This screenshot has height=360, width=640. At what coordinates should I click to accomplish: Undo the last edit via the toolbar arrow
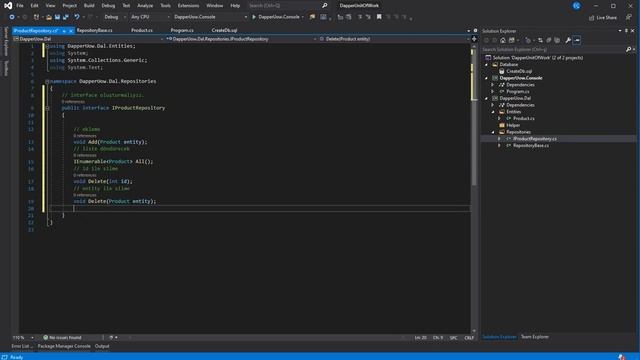(77, 17)
